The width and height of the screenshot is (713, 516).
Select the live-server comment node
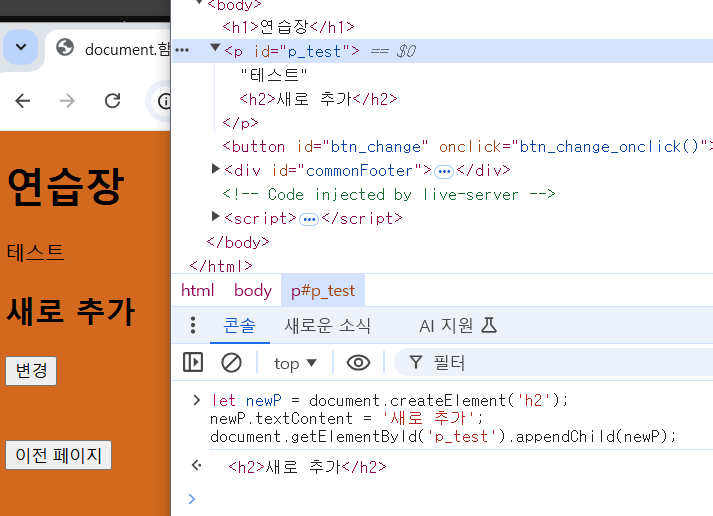389,195
